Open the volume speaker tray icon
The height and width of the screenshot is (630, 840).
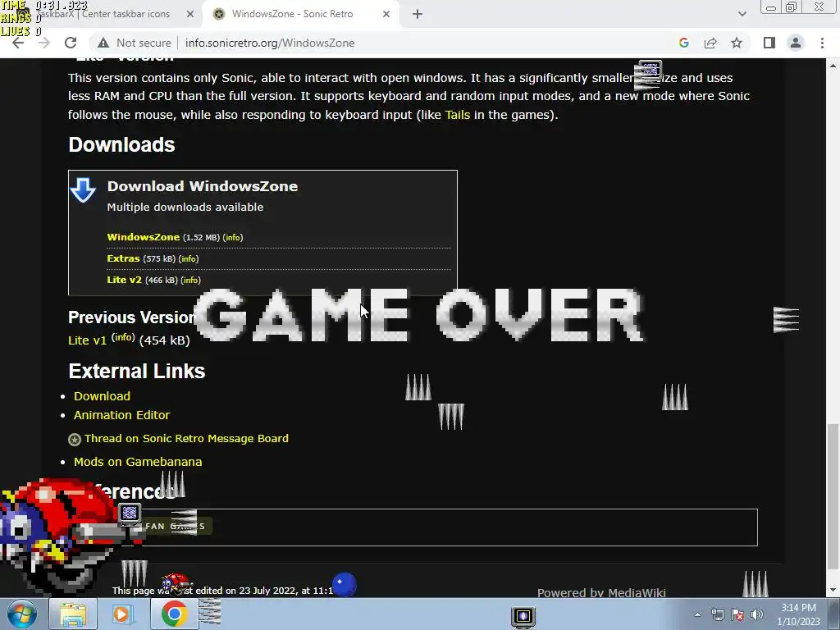tap(757, 615)
